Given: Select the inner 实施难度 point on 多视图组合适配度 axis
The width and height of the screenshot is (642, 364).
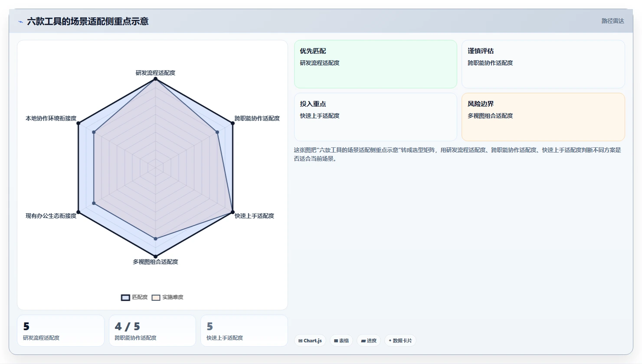Looking at the screenshot, I should coord(155,239).
